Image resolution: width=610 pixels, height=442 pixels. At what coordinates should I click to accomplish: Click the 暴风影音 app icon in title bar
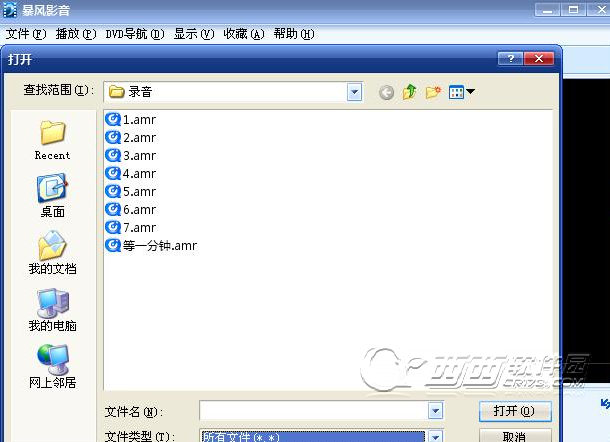(10, 10)
